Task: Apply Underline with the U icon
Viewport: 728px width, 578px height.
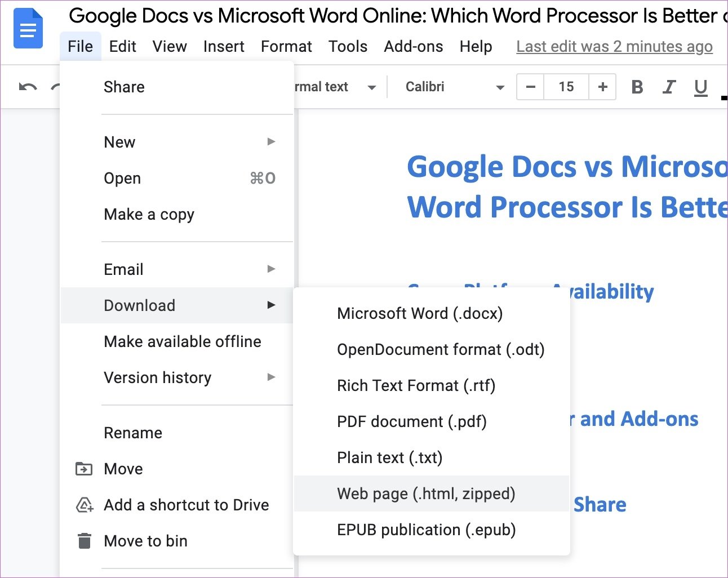Action: [x=700, y=87]
